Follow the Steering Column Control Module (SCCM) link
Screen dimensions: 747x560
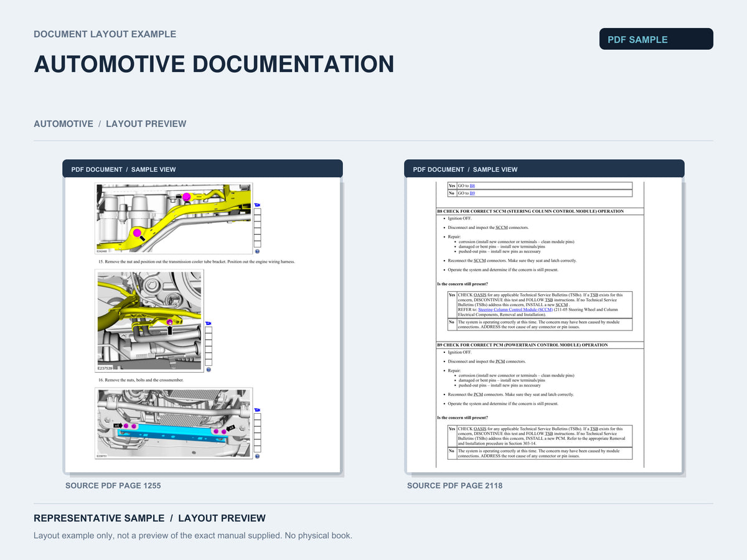click(515, 309)
